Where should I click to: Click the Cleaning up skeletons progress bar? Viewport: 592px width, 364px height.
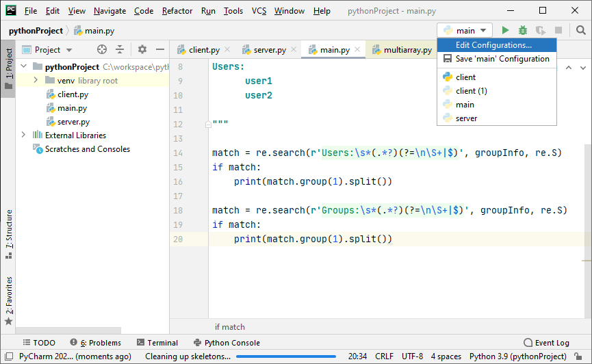286,356
